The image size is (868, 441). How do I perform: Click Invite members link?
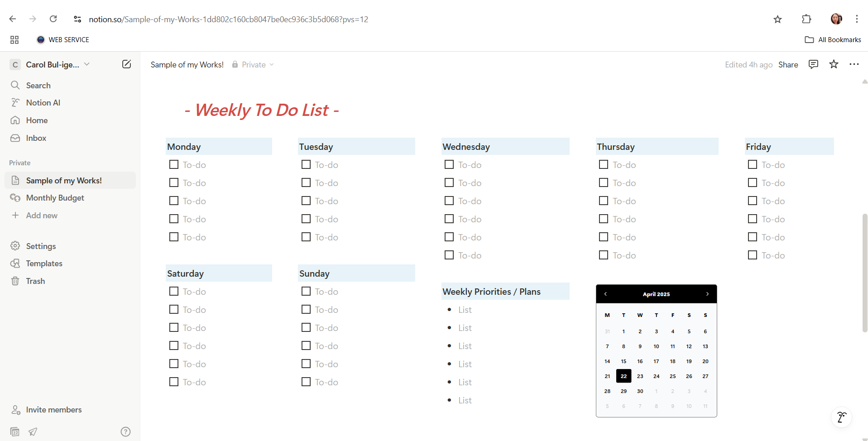click(x=53, y=410)
